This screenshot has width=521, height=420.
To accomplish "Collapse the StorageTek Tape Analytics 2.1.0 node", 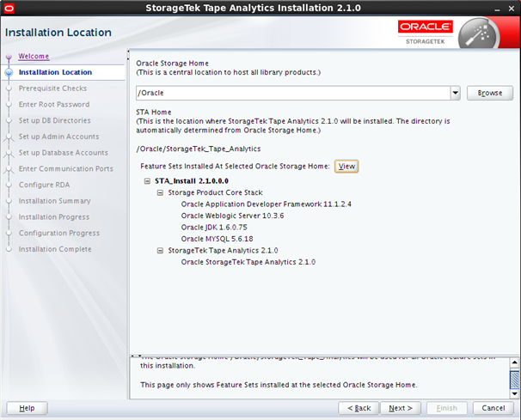I will 160,250.
